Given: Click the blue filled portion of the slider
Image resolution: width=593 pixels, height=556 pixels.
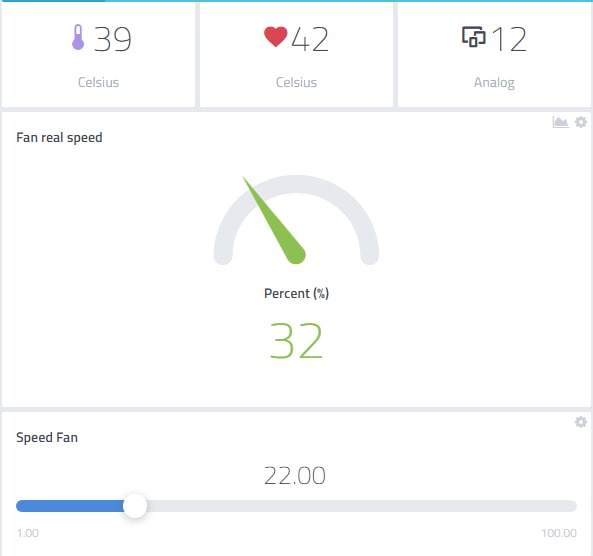Looking at the screenshot, I should 70,506.
